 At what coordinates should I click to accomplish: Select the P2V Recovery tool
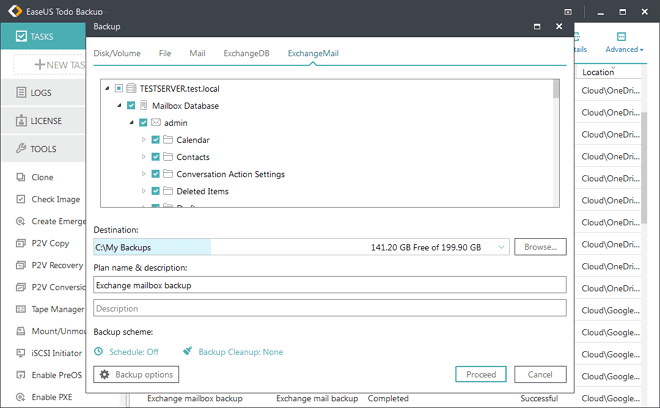point(50,265)
